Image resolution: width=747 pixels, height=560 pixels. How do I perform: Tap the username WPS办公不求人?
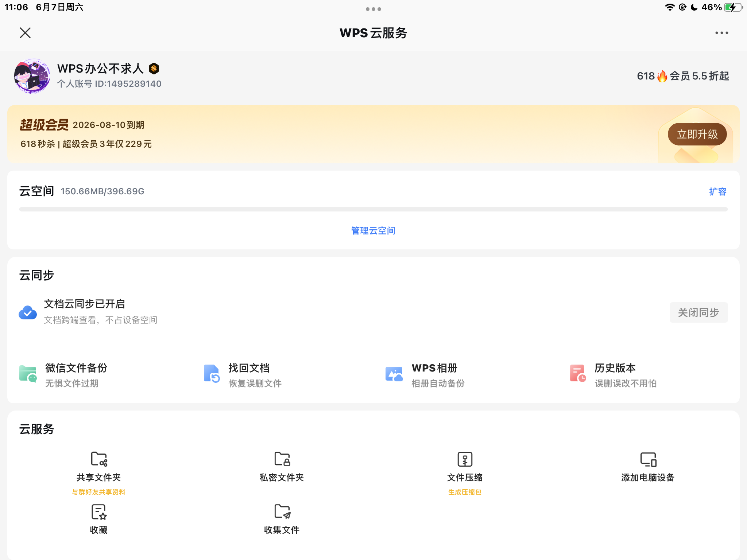(100, 68)
